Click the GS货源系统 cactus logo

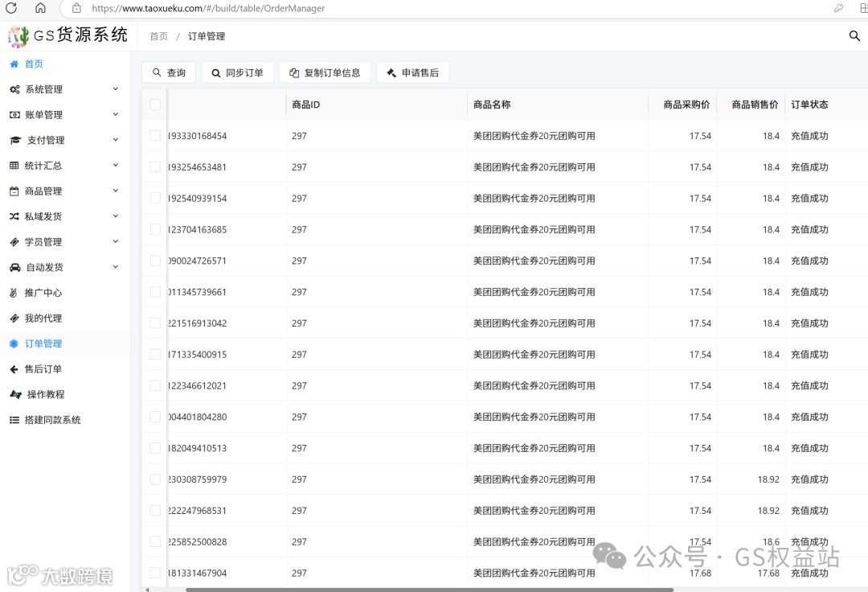coord(18,36)
